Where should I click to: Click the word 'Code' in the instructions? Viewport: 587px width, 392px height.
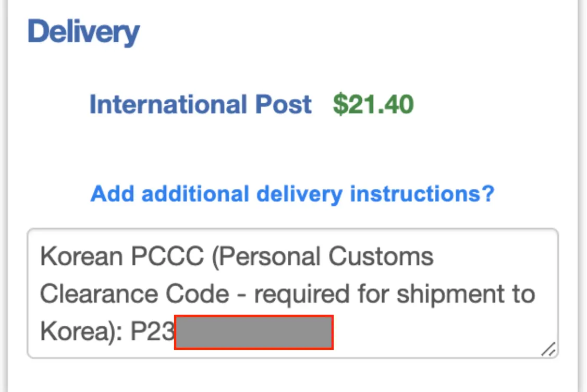point(197,295)
